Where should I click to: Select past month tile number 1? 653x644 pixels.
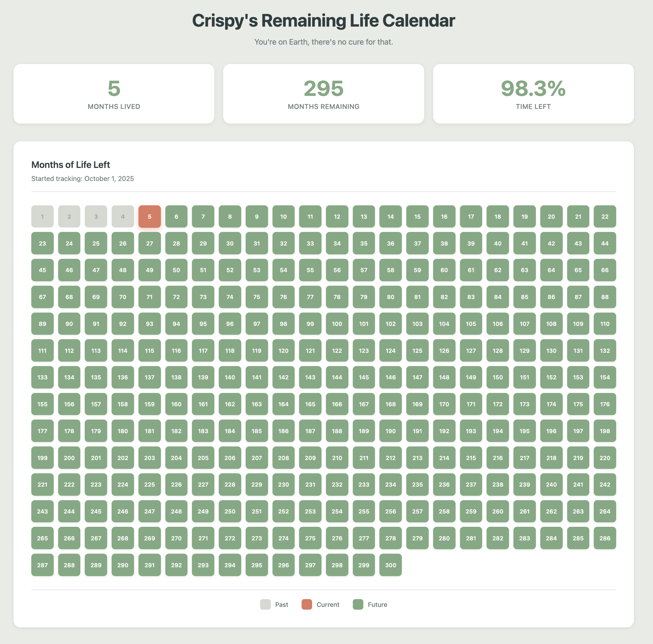point(42,216)
